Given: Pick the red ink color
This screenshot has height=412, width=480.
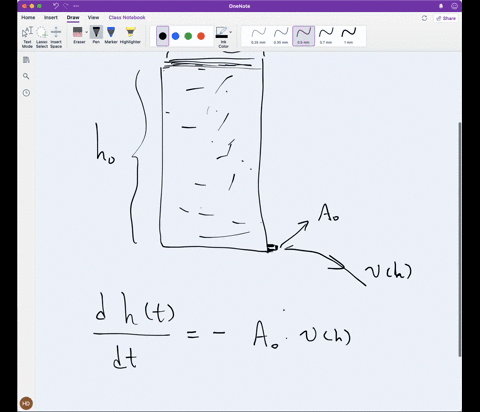Looking at the screenshot, I should click(x=201, y=36).
